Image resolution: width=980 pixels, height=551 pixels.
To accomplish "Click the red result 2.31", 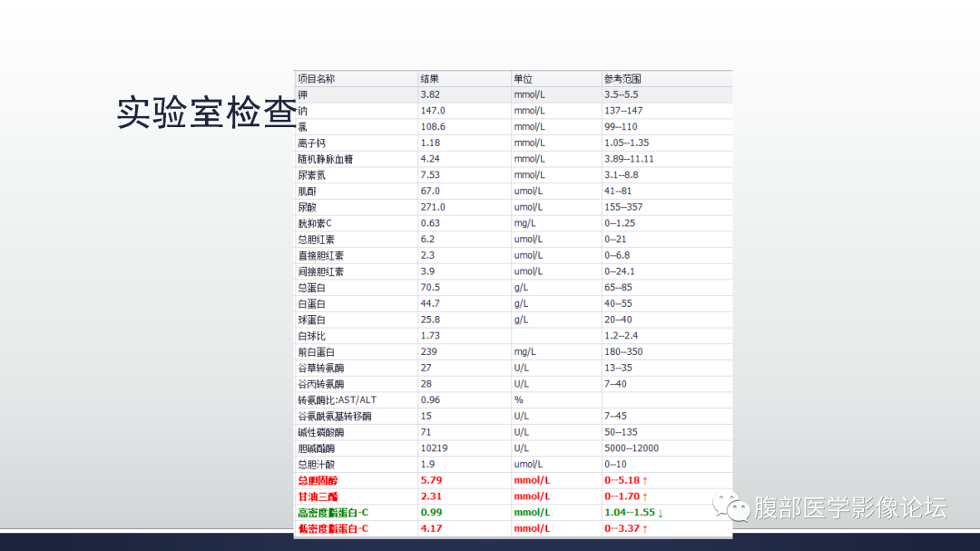I will tap(431, 497).
